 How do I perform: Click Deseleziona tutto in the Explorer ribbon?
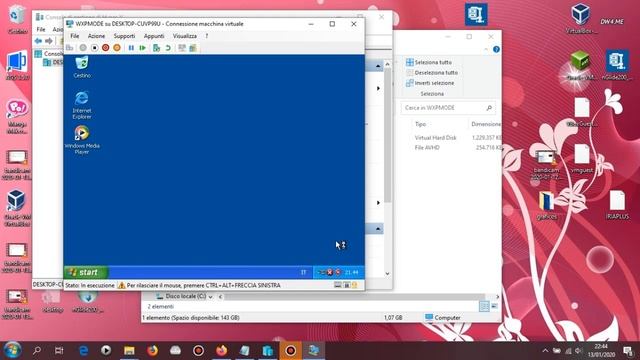coord(432,73)
